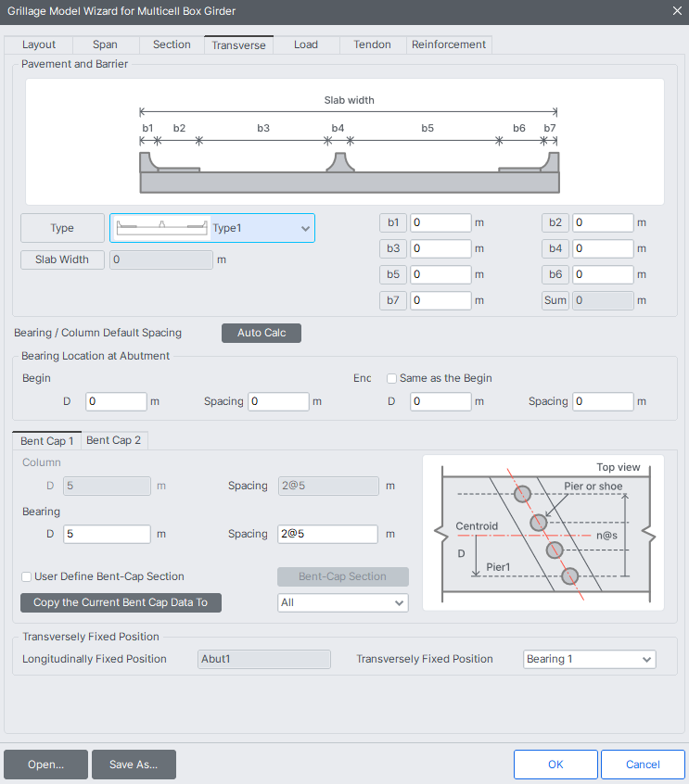
Task: Click the Auto Calc button
Action: click(x=262, y=333)
